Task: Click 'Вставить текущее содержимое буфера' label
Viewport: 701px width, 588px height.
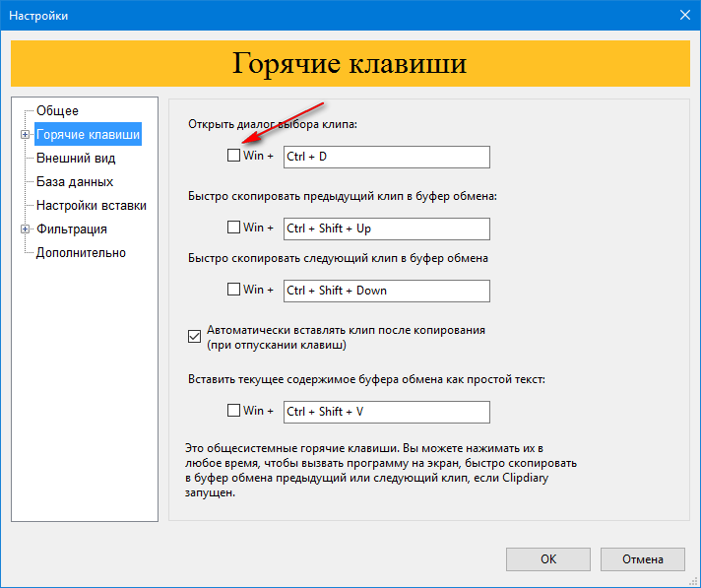Action: [x=366, y=379]
